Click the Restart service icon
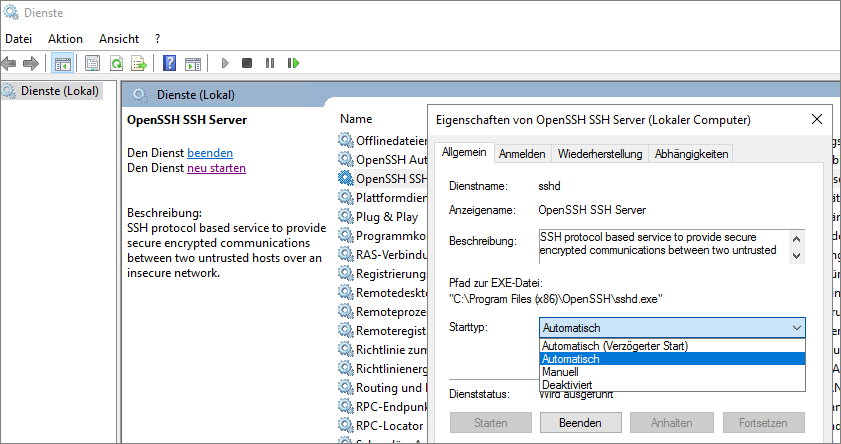Viewport: 841px width, 444px height. (293, 63)
